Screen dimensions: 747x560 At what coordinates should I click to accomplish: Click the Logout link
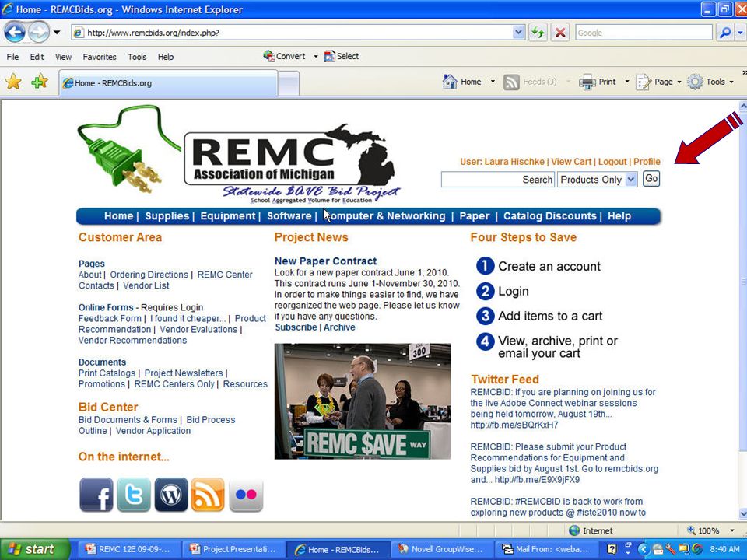[612, 162]
